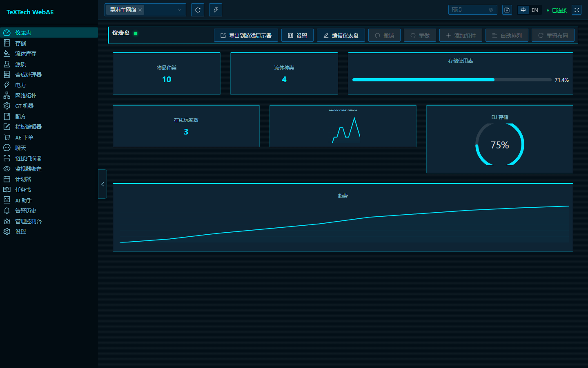Image resolution: width=588 pixels, height=368 pixels.
Task: Select 仪表盘 dashboard in the sidebar
Action: 49,33
